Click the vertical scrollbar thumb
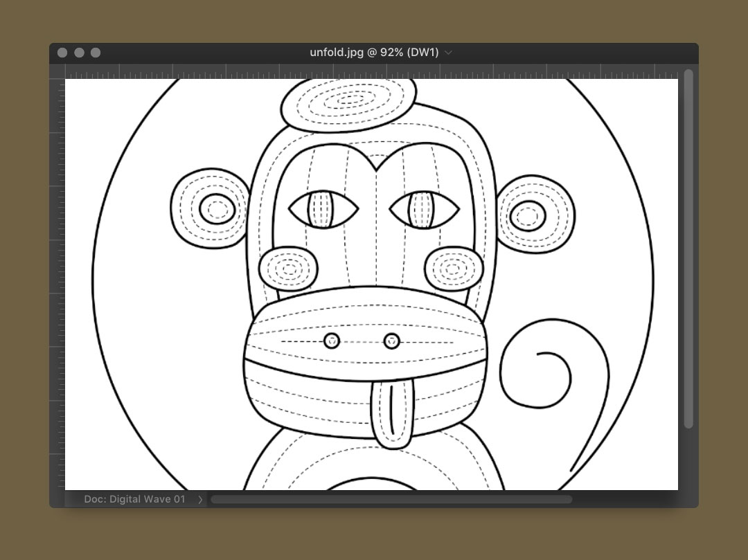Image resolution: width=748 pixels, height=560 pixels. [x=688, y=249]
